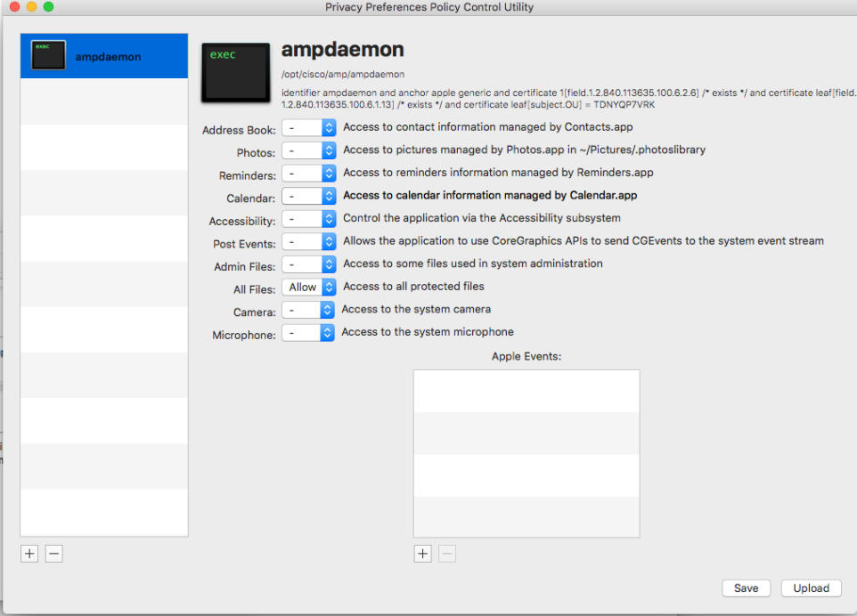Click the ampdaemon heading title
Image resolution: width=857 pixels, height=616 pixels.
click(343, 50)
